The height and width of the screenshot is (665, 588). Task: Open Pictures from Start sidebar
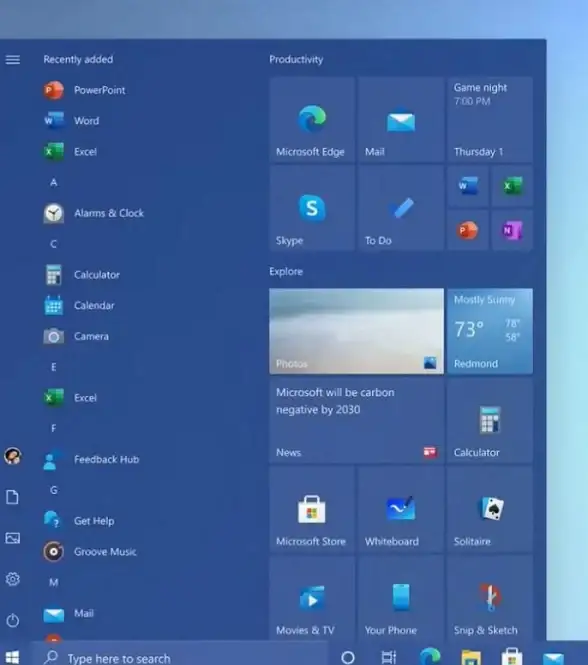pos(13,538)
